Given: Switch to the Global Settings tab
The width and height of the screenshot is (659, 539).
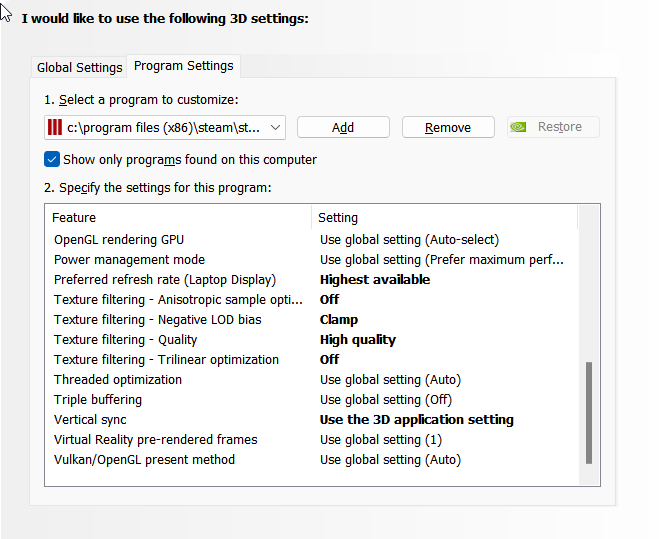Looking at the screenshot, I should (x=79, y=68).
